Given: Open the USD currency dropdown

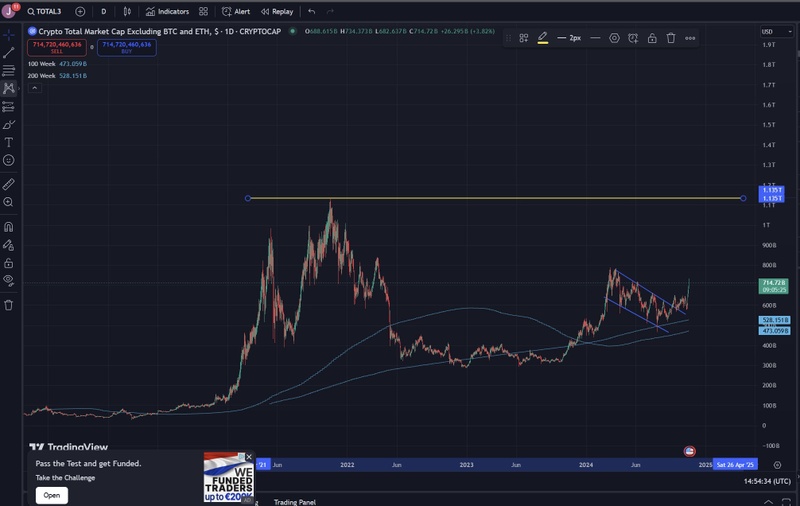Looking at the screenshot, I should click(x=777, y=32).
